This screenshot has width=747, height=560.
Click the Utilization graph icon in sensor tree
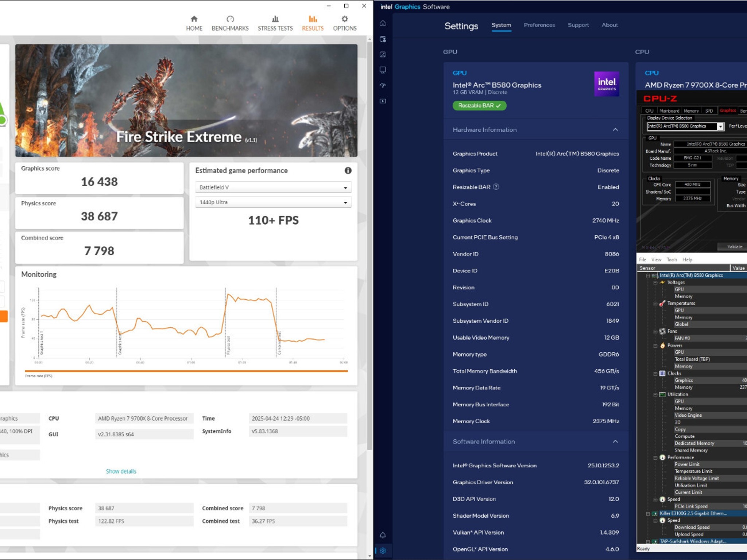662,394
